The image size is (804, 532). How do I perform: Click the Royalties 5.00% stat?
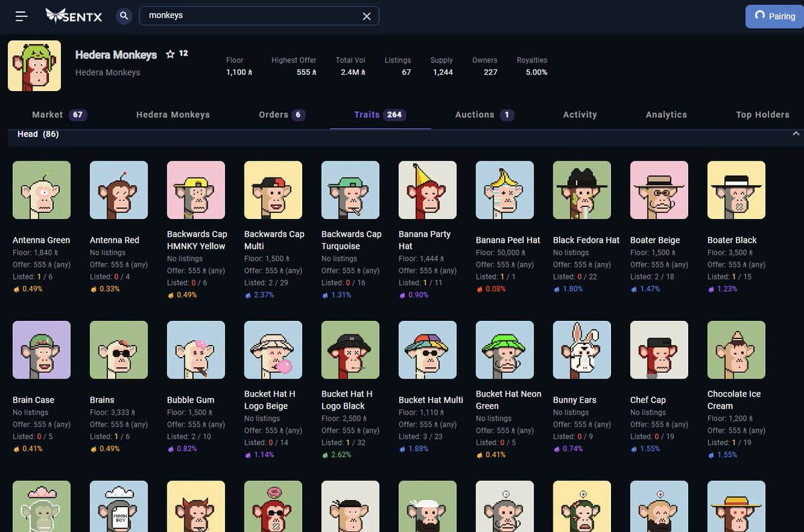[532, 66]
